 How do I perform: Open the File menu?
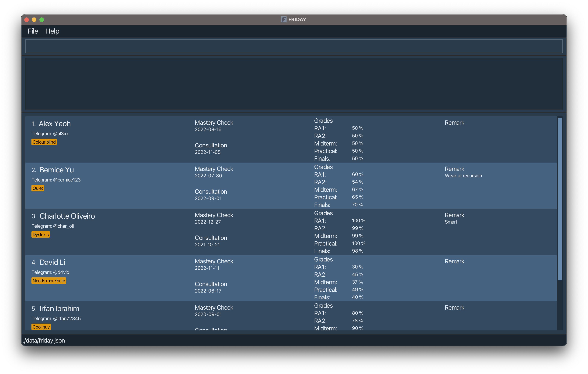(33, 31)
